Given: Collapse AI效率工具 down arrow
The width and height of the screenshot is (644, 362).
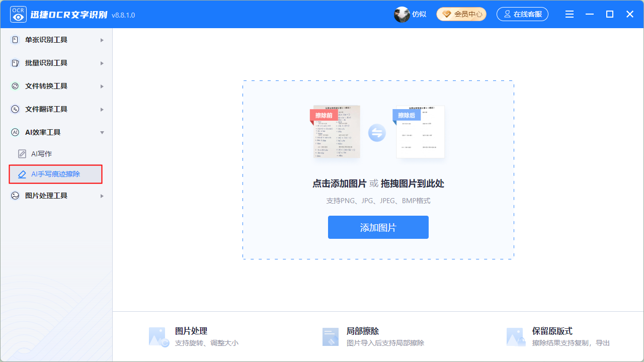Looking at the screenshot, I should click(x=102, y=132).
